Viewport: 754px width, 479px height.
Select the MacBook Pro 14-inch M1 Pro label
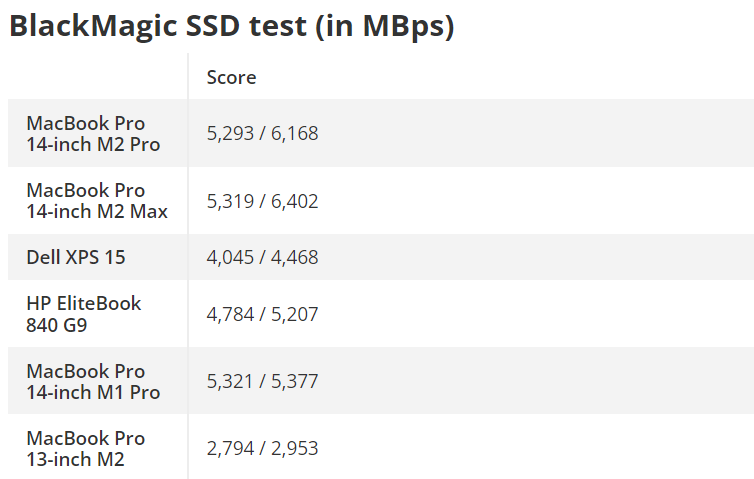click(x=93, y=381)
